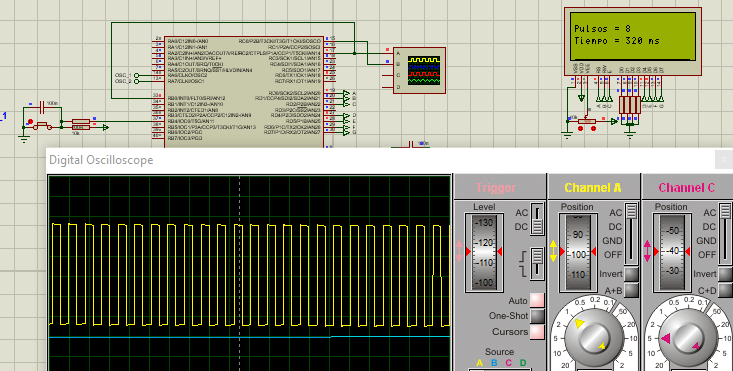Adjust the Channel A coupling slider

pyautogui.click(x=632, y=233)
